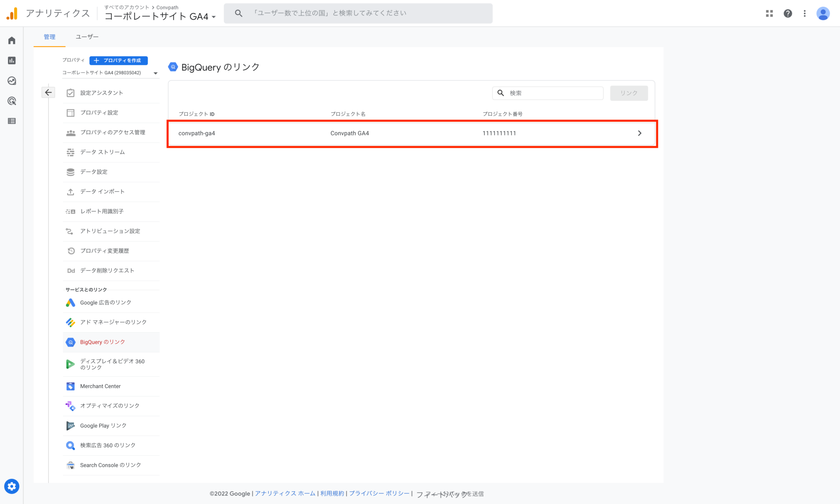Click the Google Analytics logo

(12, 13)
